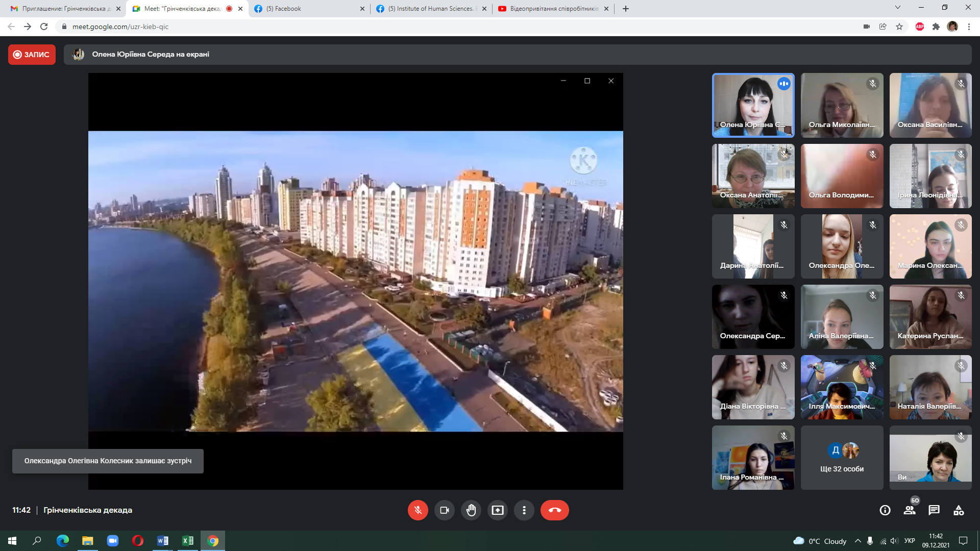Select Олена Юріївна video thumbnail
This screenshot has height=551, width=980.
753,105
